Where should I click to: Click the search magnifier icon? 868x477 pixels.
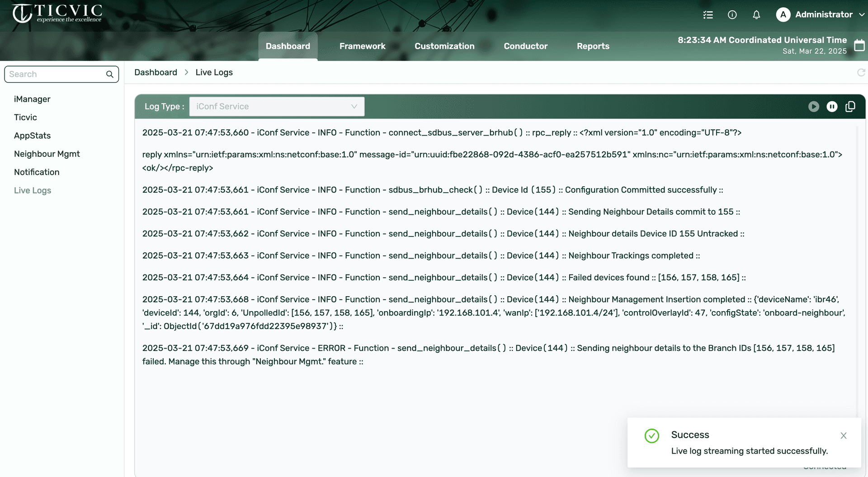(109, 74)
